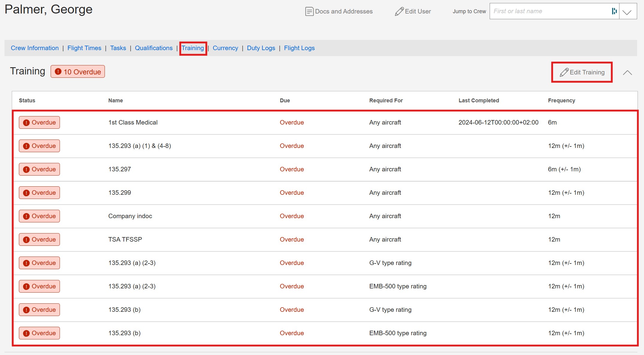
Task: Click the bars icon in the crew search field
Action: [614, 11]
